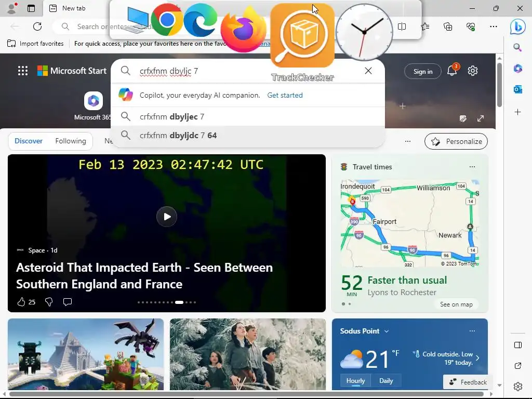Open Collections from Edge toolbar

click(x=448, y=26)
